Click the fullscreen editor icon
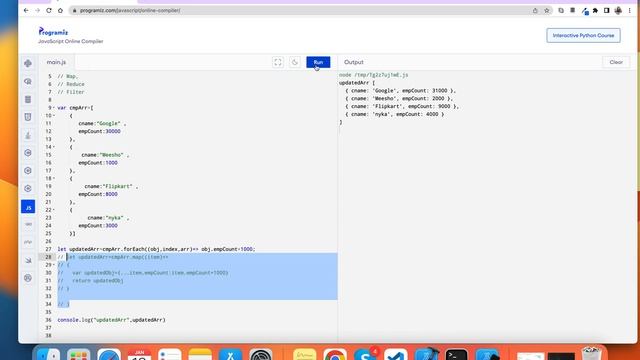The width and height of the screenshot is (640, 360). pos(278,62)
